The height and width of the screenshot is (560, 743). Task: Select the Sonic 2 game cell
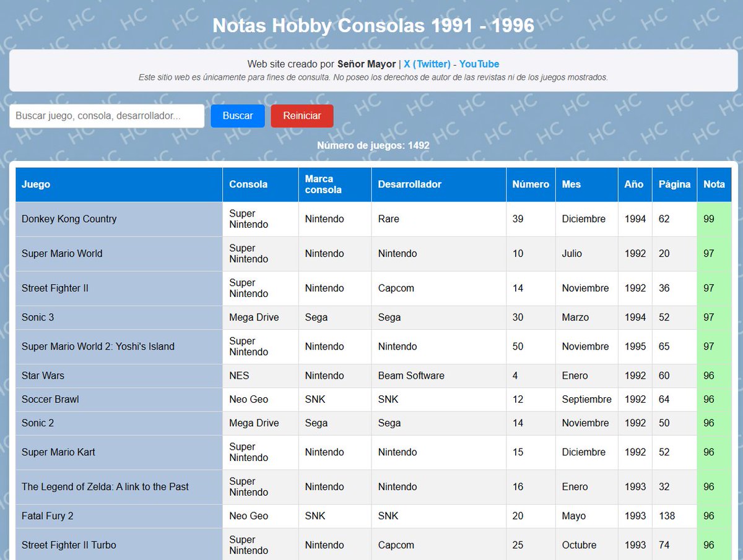point(119,423)
